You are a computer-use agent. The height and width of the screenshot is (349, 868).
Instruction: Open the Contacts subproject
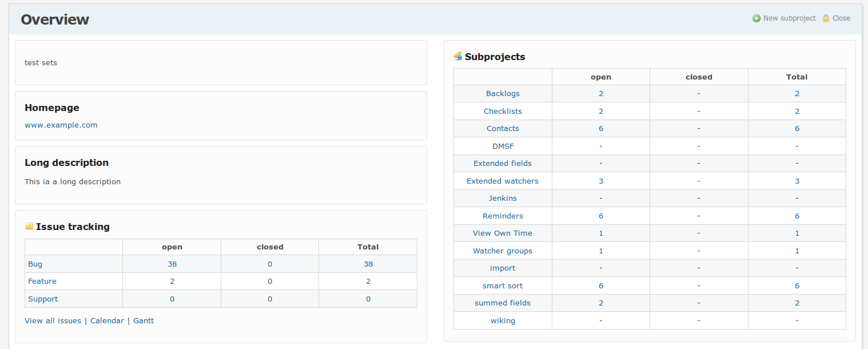[503, 128]
